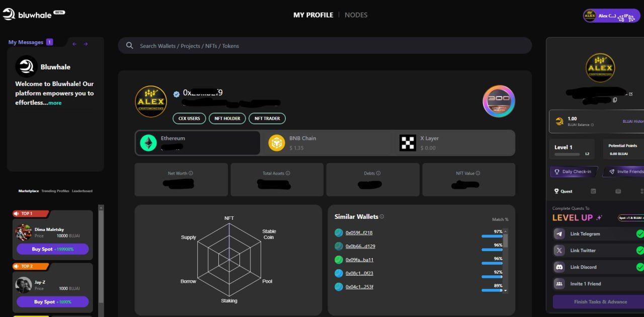Buy Spot for Jay-Z

[x=52, y=302]
